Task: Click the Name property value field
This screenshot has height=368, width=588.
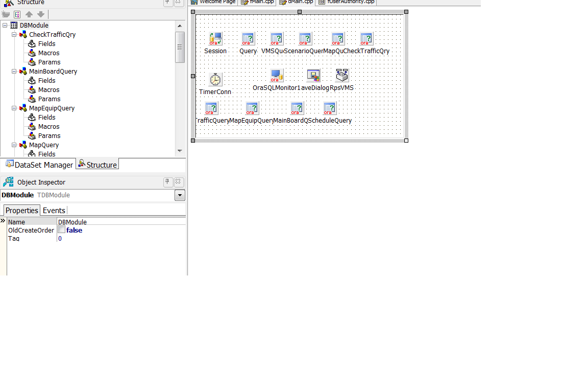Action: click(120, 222)
